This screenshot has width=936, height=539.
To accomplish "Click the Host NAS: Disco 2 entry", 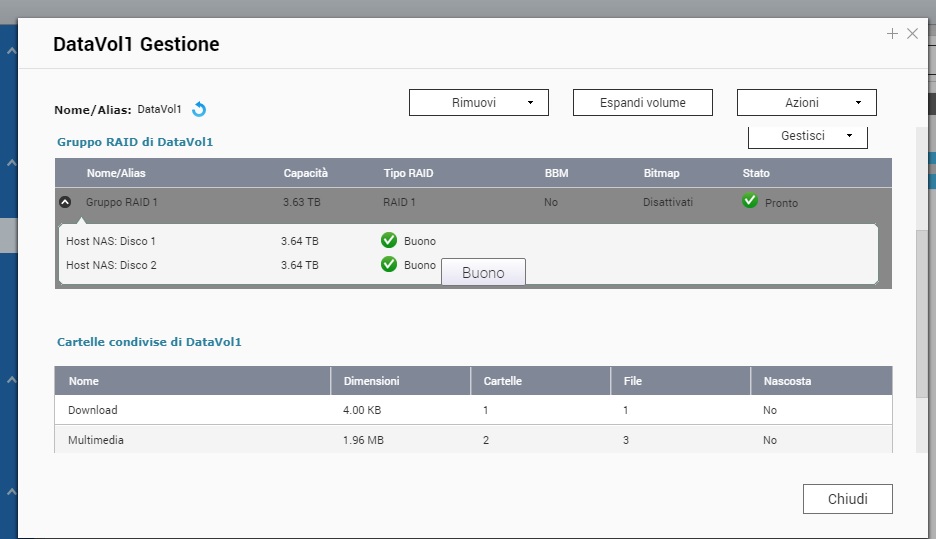I will pyautogui.click(x=111, y=265).
